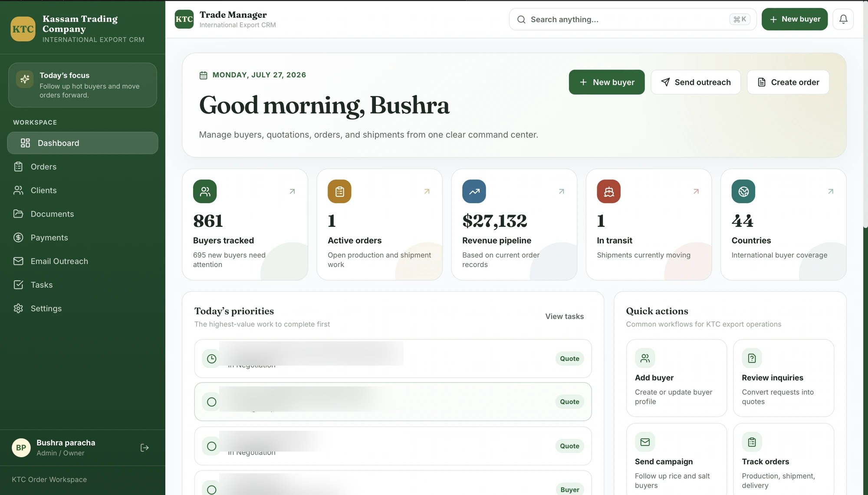Click the calendar icon next to the date
Screen dimensions: 868x495
coord(203,75)
